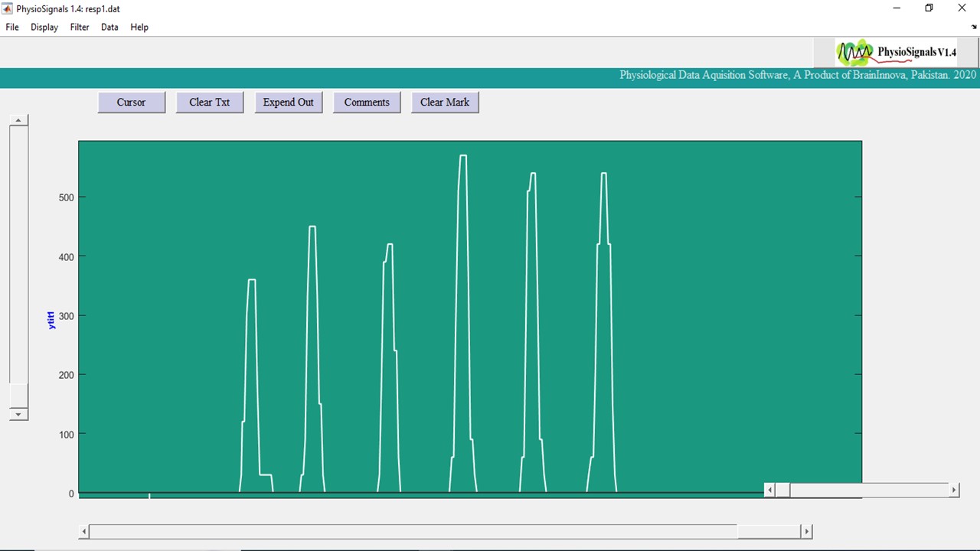The height and width of the screenshot is (551, 980).
Task: Click the up arrow on vertical slider
Action: [18, 121]
